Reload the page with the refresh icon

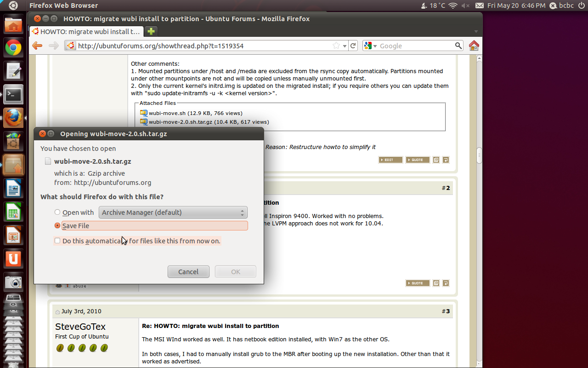353,46
